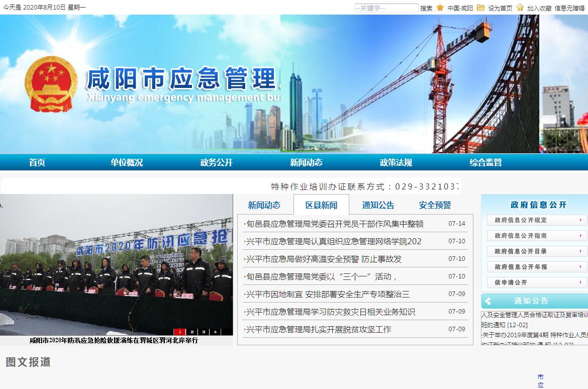Go to 首页 in navigation bar
The image size is (588, 389).
37,162
